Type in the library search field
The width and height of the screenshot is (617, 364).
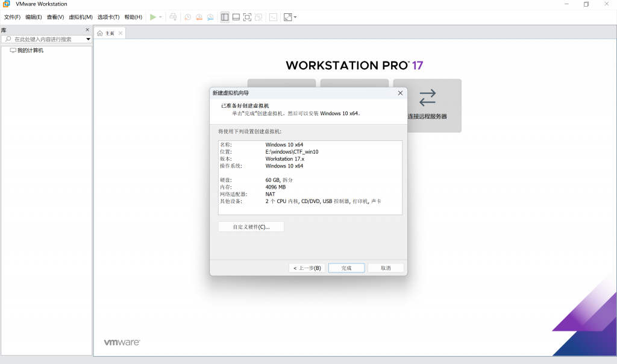pyautogui.click(x=45, y=39)
